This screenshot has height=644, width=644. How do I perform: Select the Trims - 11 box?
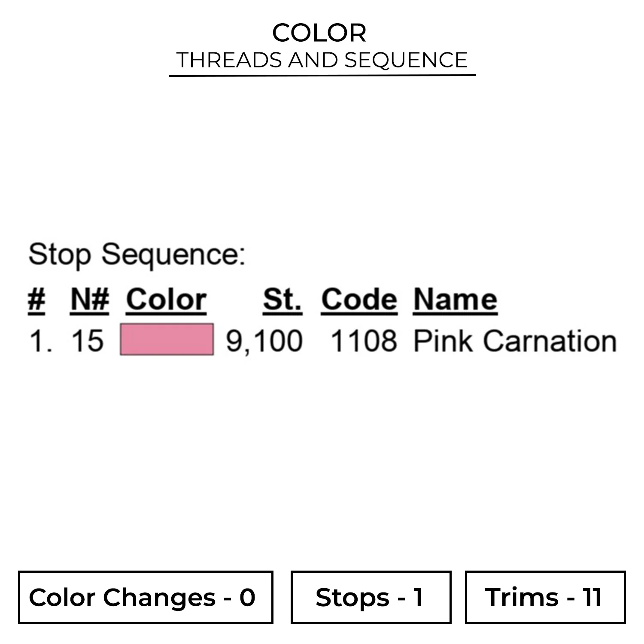(545, 597)
